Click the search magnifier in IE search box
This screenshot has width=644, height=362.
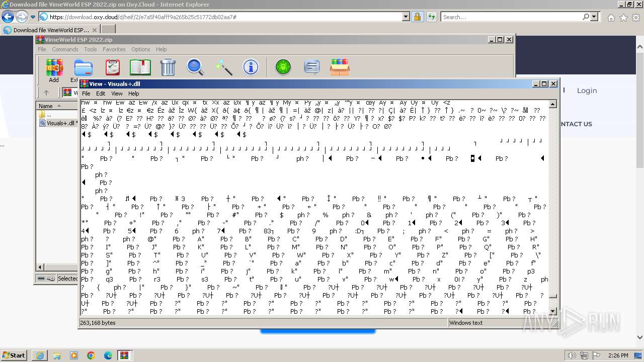586,17
